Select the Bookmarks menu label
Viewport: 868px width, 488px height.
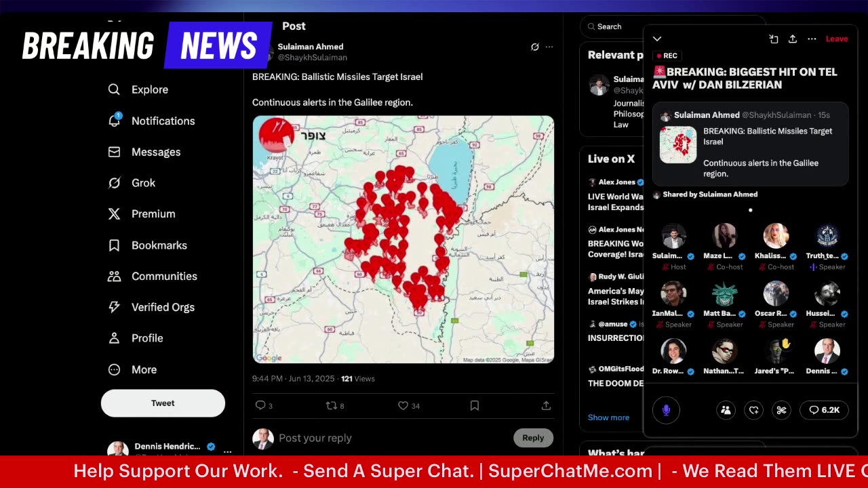point(159,245)
